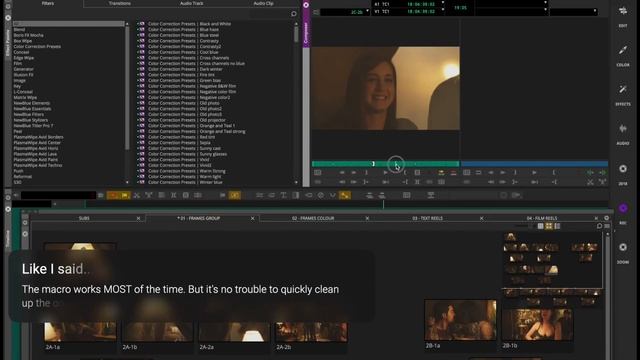Screen dimensions: 640x360
Task: Open the Composer panel menu circle icon
Action: point(306,5)
